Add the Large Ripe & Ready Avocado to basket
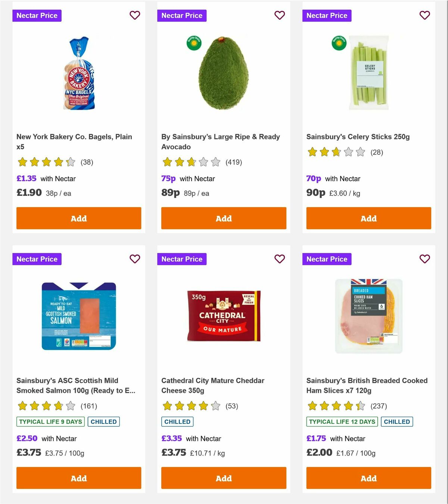Image resolution: width=448 pixels, height=504 pixels. pos(224,218)
